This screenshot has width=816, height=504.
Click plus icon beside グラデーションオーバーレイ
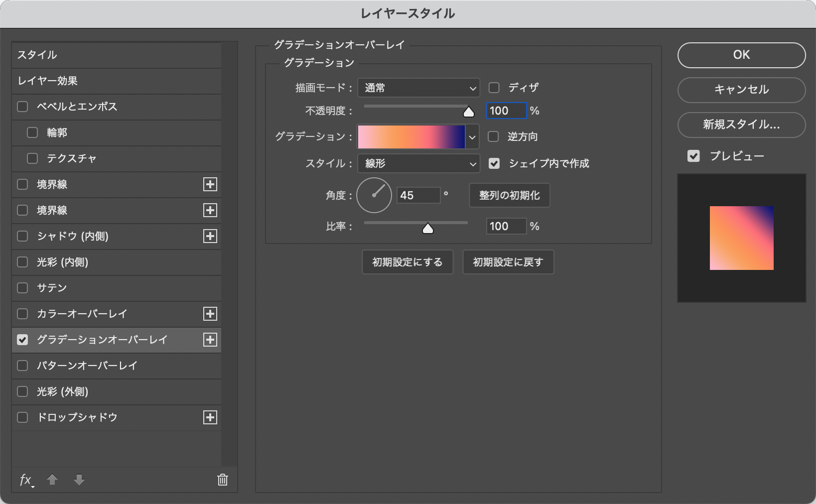pyautogui.click(x=210, y=340)
